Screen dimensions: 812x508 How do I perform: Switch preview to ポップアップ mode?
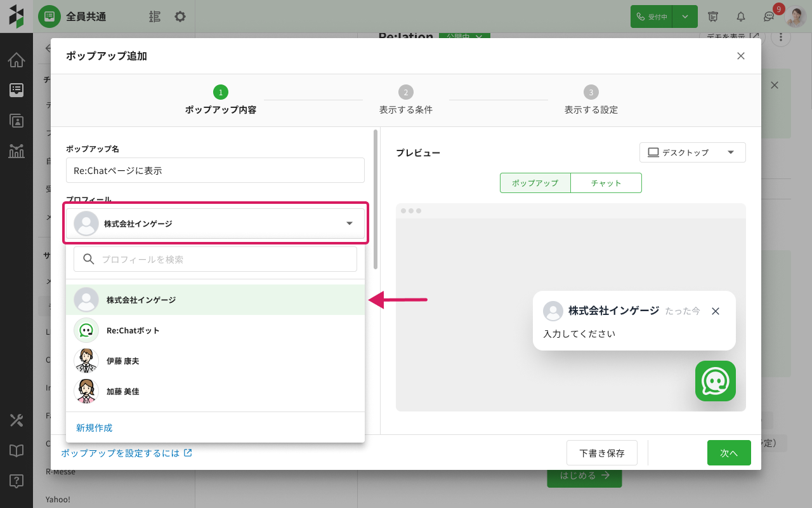535,183
